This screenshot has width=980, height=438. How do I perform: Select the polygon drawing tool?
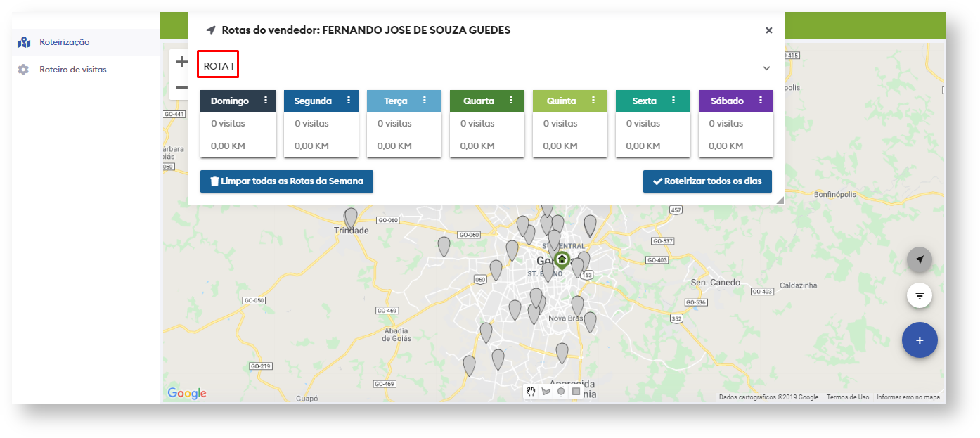pos(547,392)
